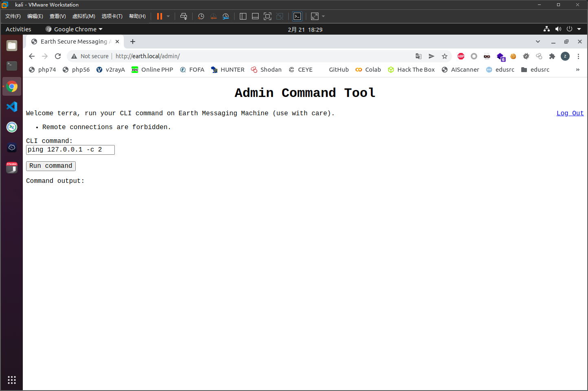Open the php74 bookmark
The image size is (588, 391).
click(x=42, y=70)
